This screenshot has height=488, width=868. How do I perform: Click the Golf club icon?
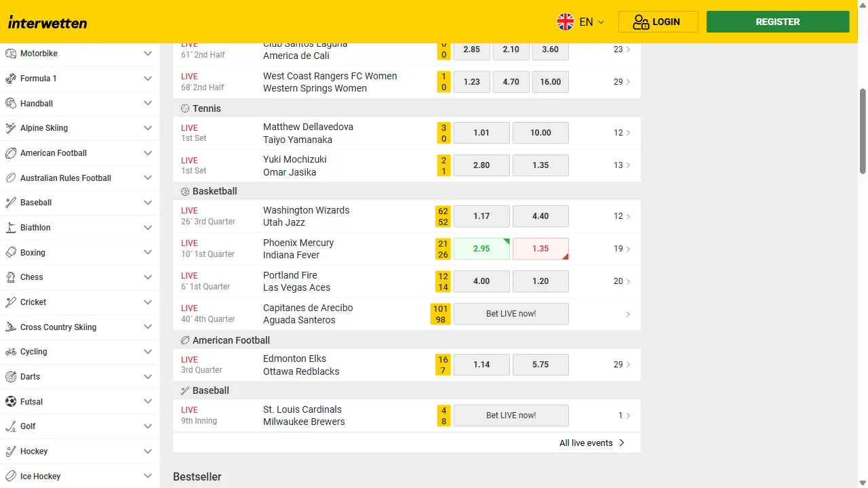tap(11, 426)
